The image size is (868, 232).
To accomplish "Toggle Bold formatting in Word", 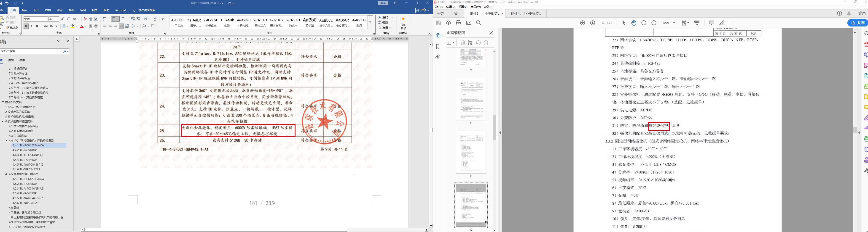I will (26, 26).
